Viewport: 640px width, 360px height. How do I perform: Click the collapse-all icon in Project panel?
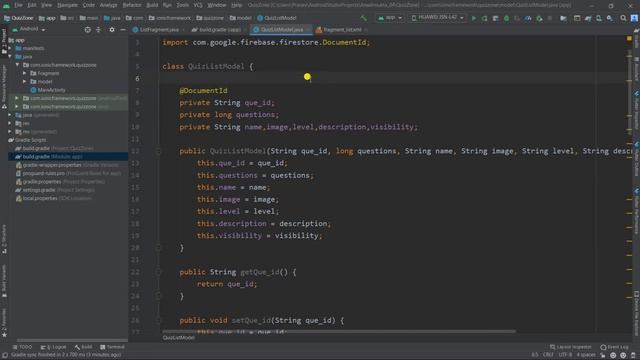pyautogui.click(x=98, y=30)
